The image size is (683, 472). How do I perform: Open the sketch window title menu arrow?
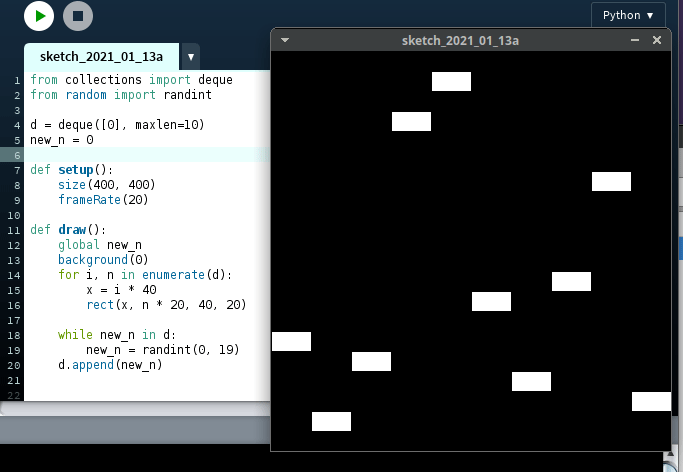pos(285,40)
